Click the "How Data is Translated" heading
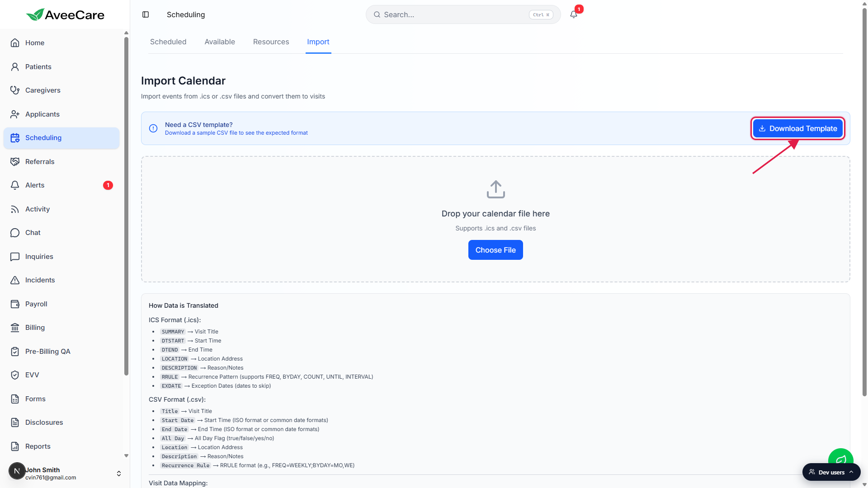This screenshot has width=868, height=488. coord(184,305)
